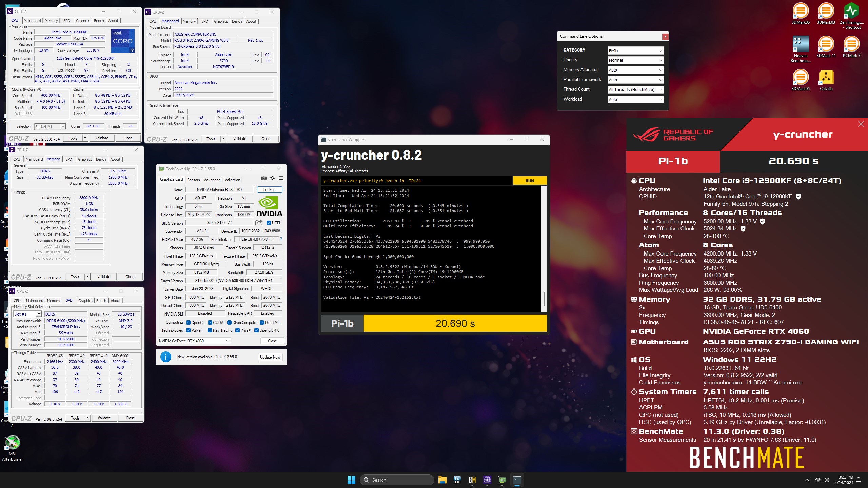This screenshot has width=868, height=488.
Task: Click Windows Start button on taskbar
Action: click(351, 480)
